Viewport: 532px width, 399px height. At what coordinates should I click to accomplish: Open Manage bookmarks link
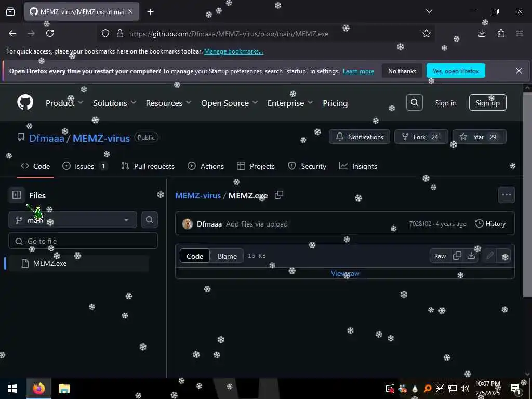click(233, 51)
